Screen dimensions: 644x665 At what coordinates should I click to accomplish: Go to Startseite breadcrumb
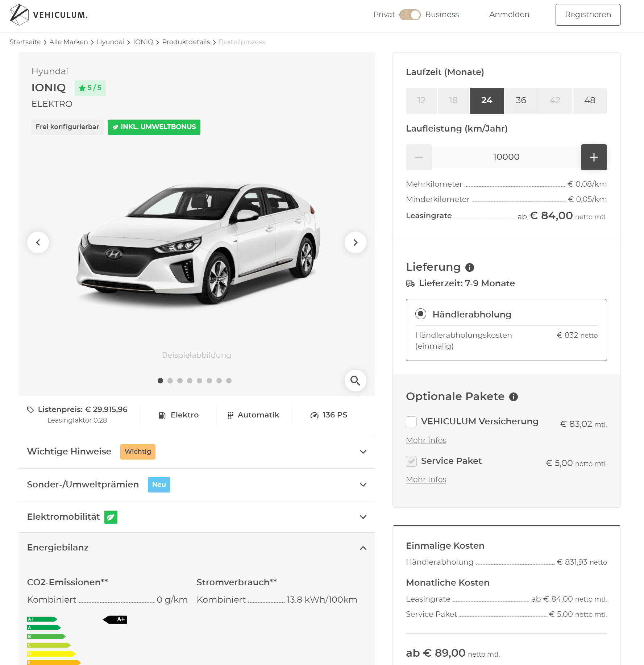[25, 42]
